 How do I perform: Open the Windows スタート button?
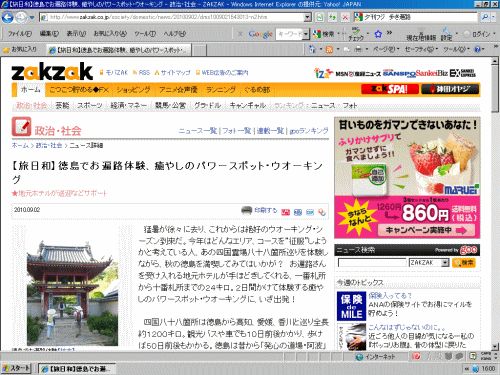tap(16, 368)
